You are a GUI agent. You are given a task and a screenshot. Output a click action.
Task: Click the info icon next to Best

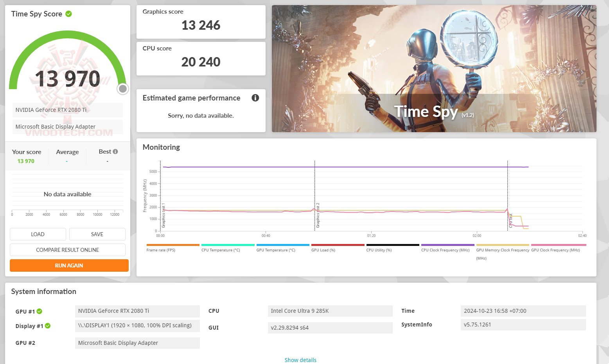[115, 152]
